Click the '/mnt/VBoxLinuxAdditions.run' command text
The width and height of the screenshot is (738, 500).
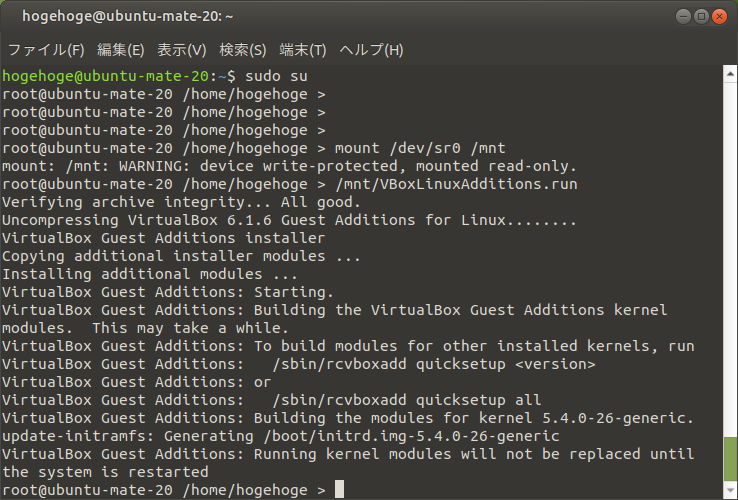click(x=456, y=184)
